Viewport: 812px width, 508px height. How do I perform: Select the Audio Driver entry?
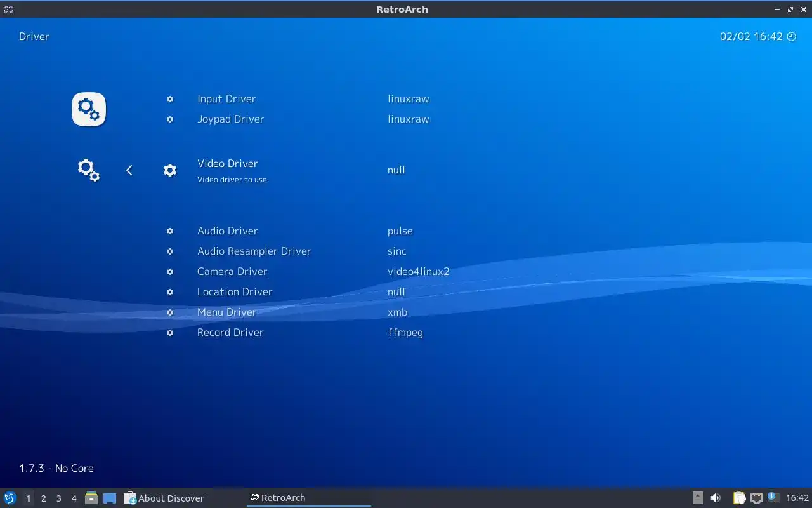(227, 231)
